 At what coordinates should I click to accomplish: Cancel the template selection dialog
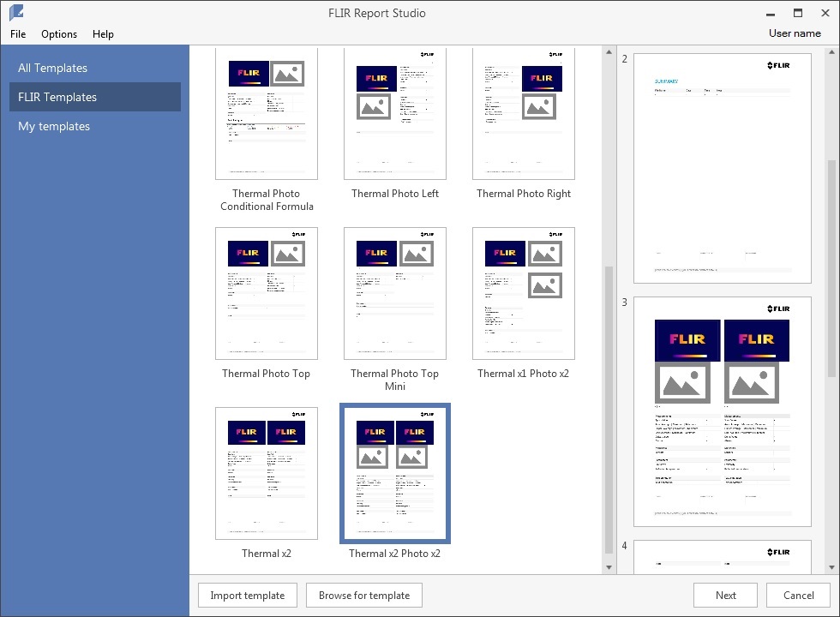click(797, 595)
